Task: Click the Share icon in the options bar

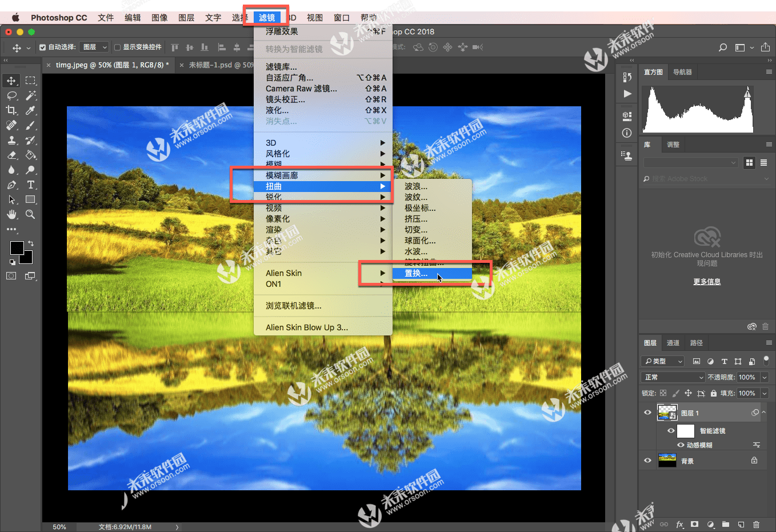Action: (766, 47)
